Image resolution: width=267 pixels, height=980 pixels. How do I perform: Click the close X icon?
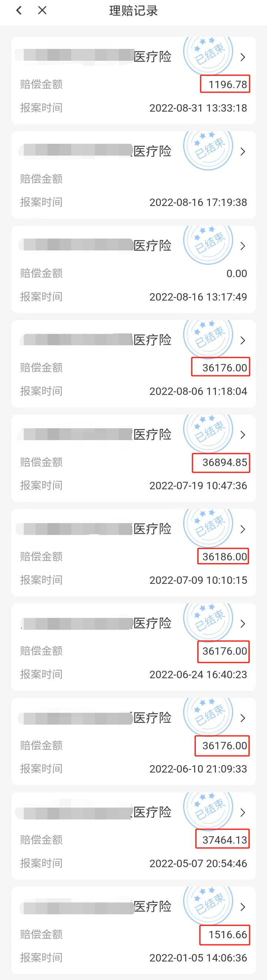click(x=42, y=11)
